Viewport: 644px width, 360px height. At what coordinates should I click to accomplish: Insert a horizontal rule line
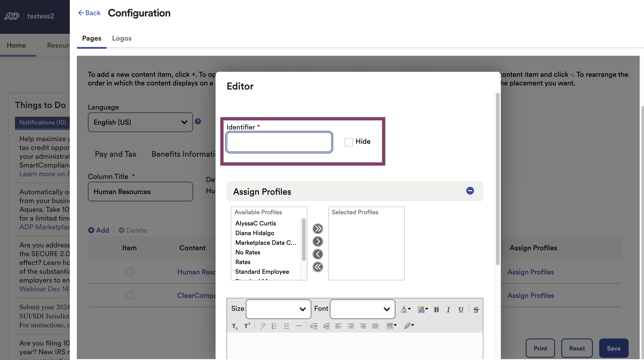coord(299,326)
